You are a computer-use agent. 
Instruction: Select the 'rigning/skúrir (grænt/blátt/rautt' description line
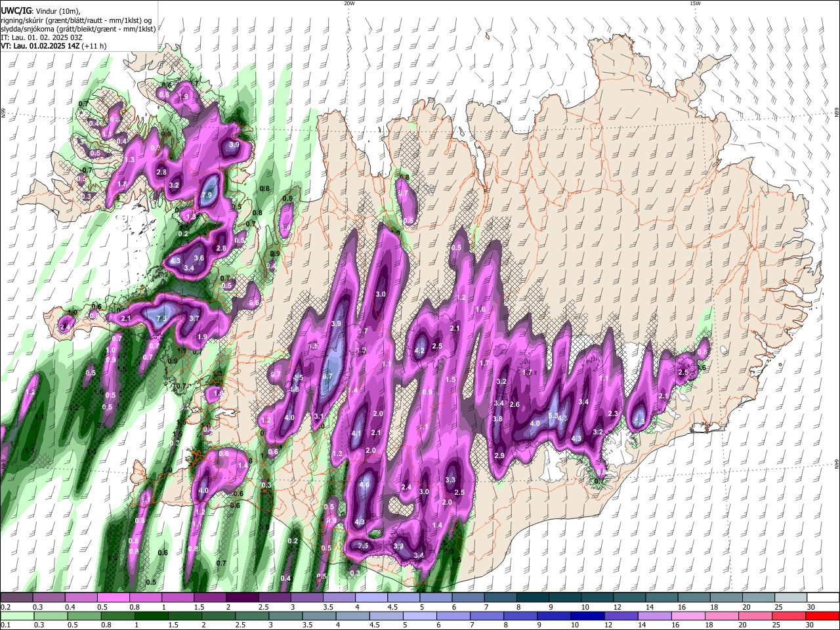point(76,20)
